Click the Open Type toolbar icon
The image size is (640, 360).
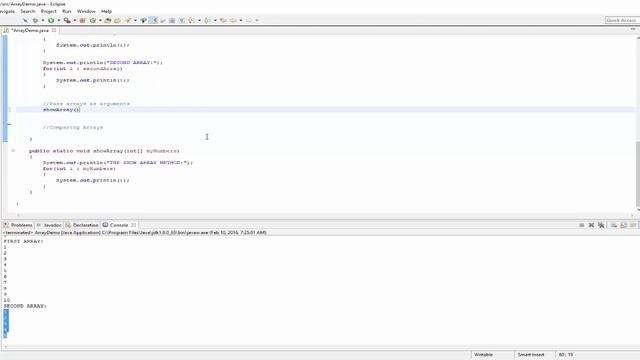108,20
